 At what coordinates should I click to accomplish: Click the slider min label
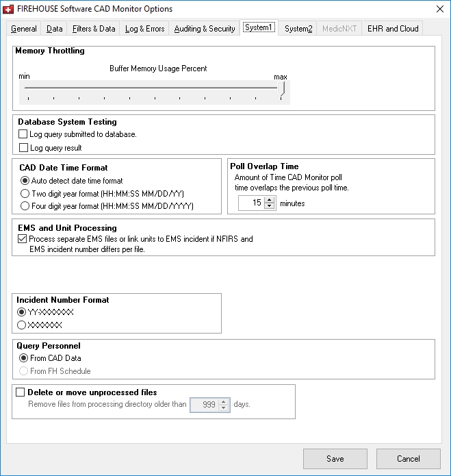pos(24,76)
